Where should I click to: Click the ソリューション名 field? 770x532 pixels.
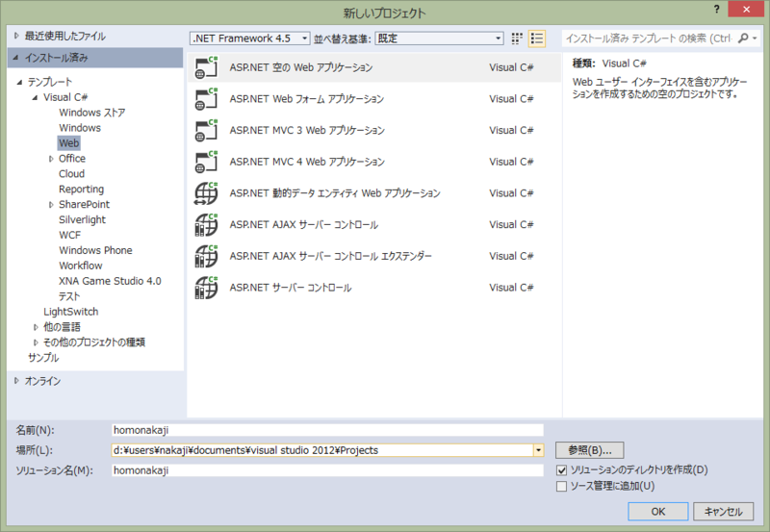pyautogui.click(x=327, y=470)
